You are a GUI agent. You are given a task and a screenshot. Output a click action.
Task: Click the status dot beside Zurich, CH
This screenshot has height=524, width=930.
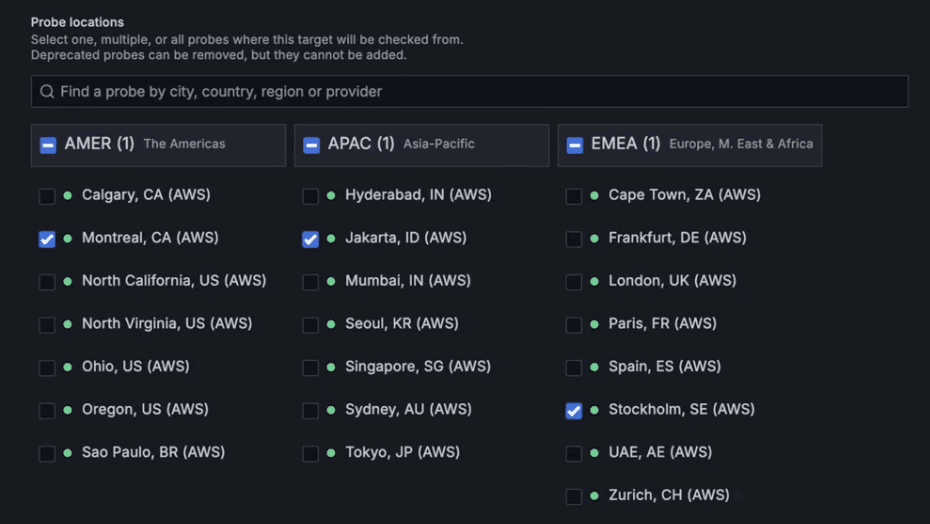(x=594, y=496)
